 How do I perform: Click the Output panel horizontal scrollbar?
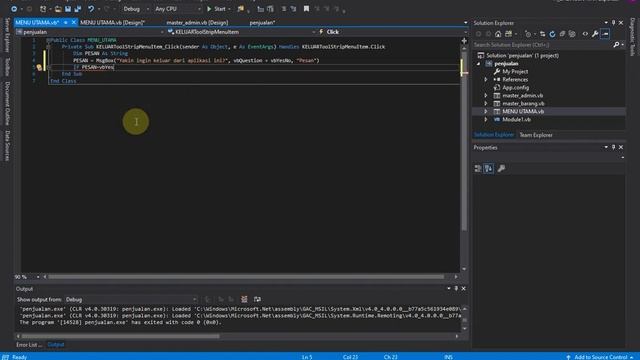(x=120, y=336)
